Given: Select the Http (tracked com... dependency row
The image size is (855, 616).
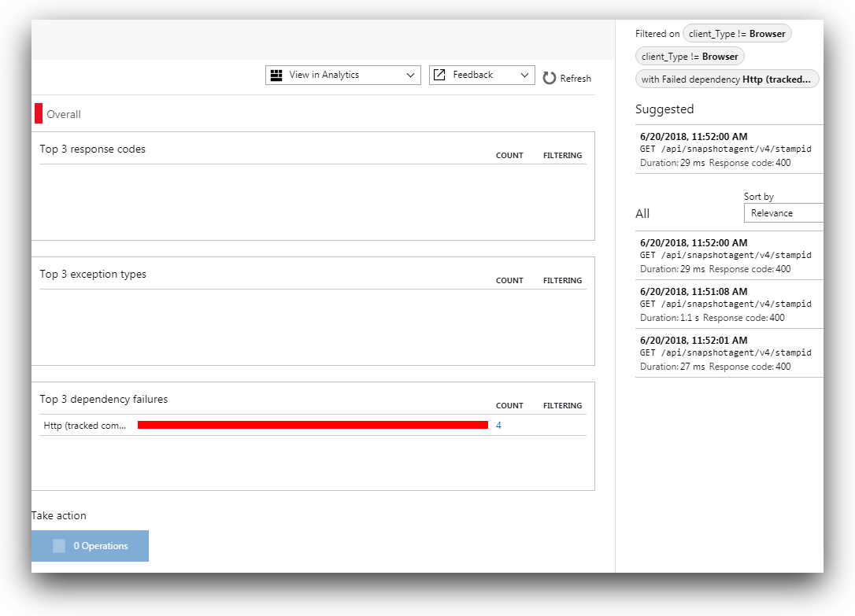Looking at the screenshot, I should coord(84,426).
